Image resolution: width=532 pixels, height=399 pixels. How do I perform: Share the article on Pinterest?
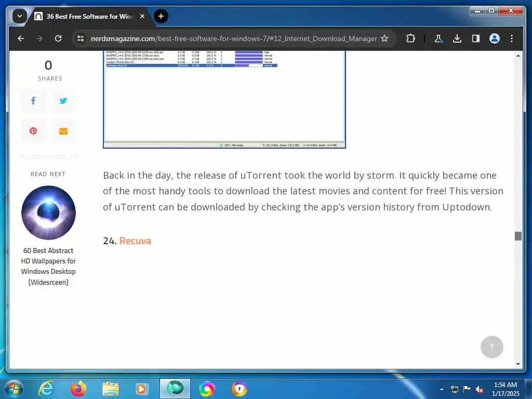(x=33, y=131)
